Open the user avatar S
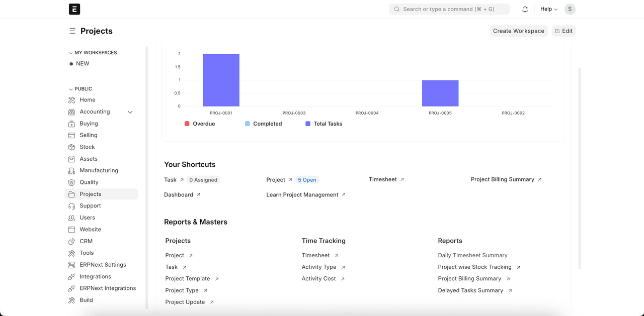Viewport: 644px width, 316px height. 570,9
